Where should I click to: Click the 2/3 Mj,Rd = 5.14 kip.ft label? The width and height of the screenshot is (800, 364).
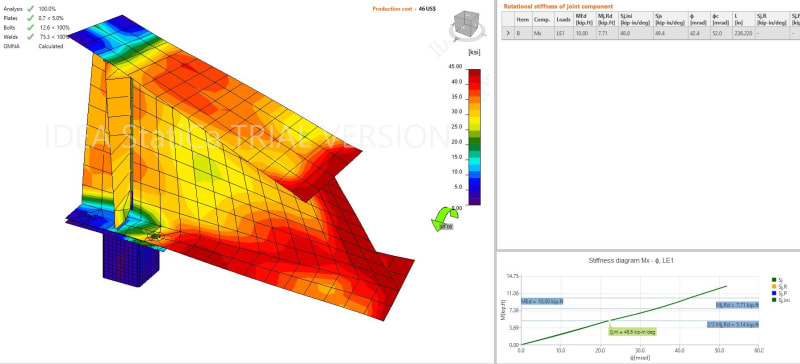[733, 324]
